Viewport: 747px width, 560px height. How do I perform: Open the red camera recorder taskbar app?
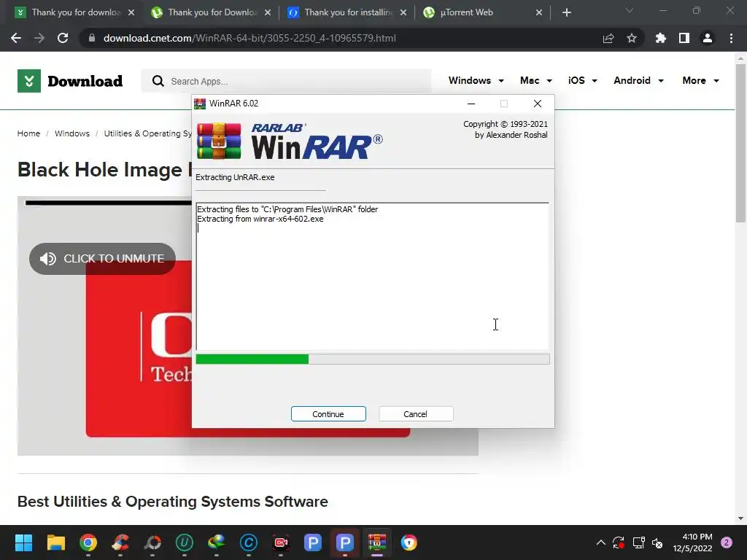(x=281, y=542)
